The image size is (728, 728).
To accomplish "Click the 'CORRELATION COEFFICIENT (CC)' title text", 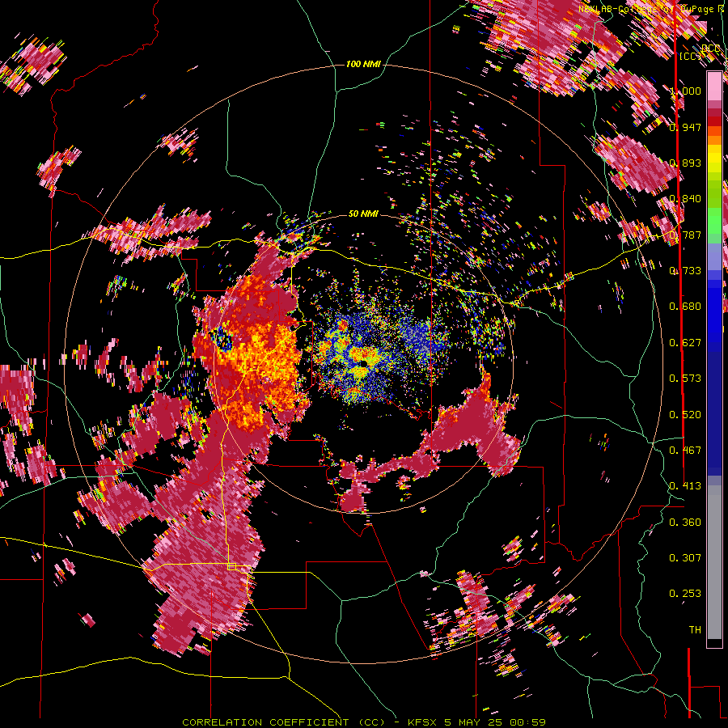I will [283, 722].
